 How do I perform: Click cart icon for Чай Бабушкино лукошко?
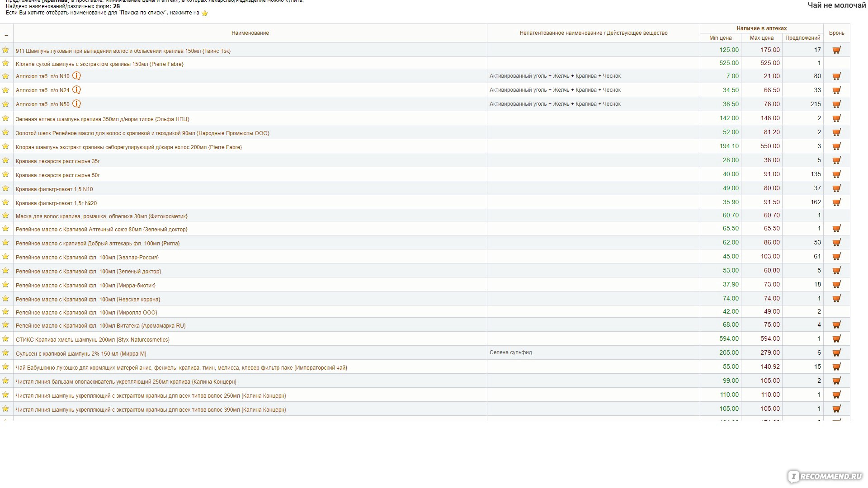pyautogui.click(x=836, y=366)
